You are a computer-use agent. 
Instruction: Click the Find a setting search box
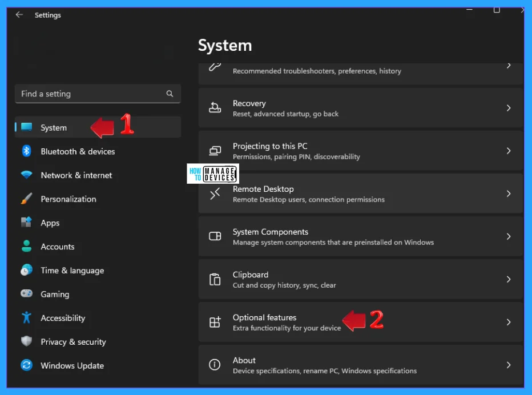pos(98,94)
